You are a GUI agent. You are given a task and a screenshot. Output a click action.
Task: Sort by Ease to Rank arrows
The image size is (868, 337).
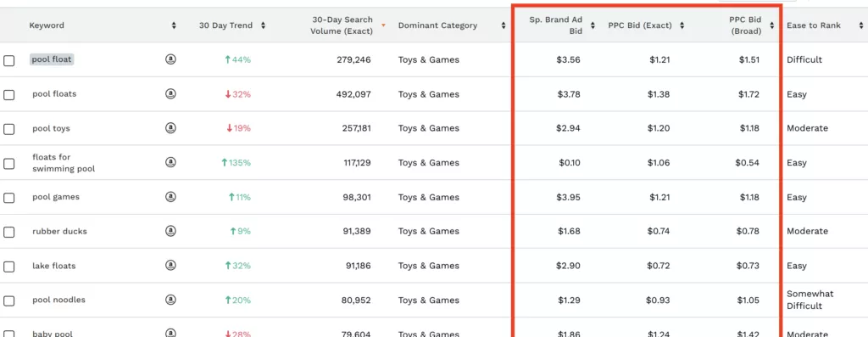861,25
